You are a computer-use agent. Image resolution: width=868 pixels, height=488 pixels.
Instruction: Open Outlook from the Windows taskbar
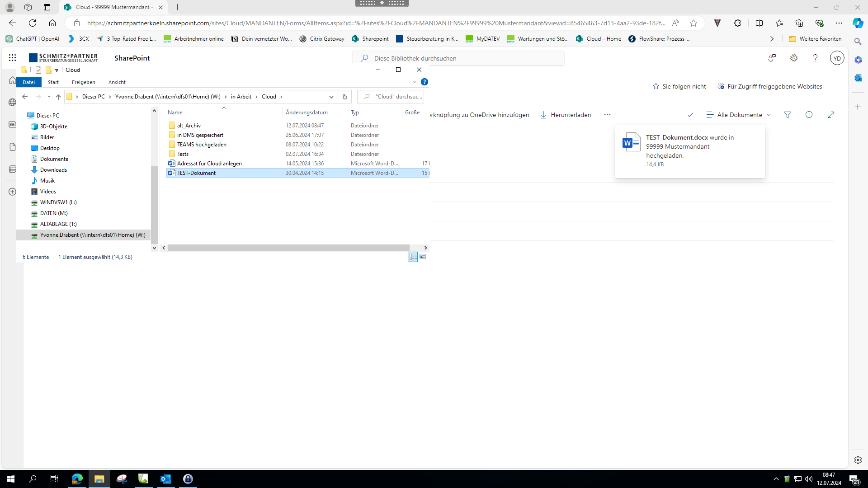pyautogui.click(x=166, y=479)
